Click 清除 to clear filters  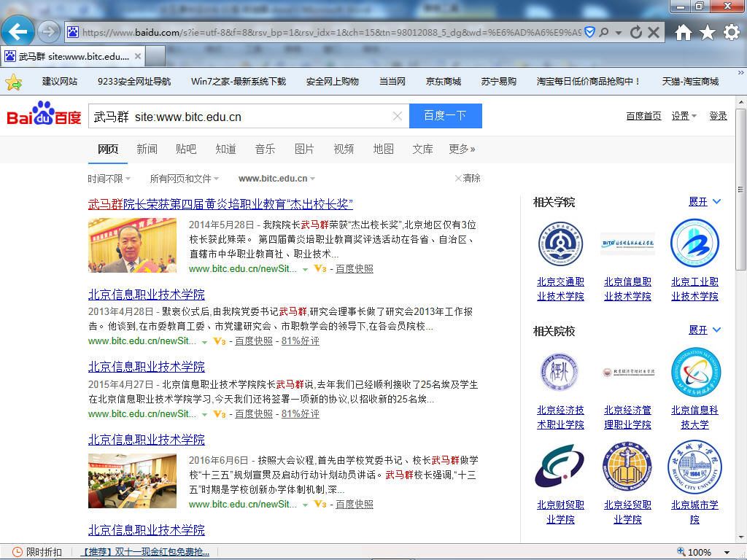(x=468, y=178)
